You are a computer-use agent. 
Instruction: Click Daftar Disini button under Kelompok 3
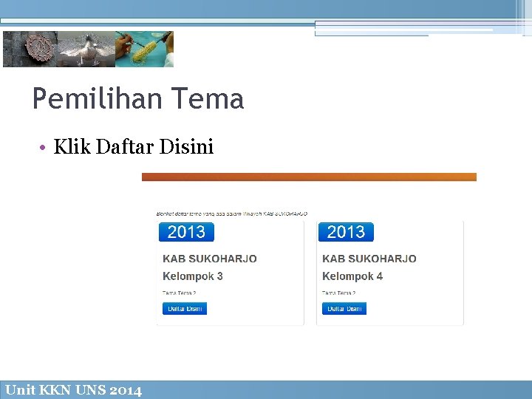(x=185, y=308)
